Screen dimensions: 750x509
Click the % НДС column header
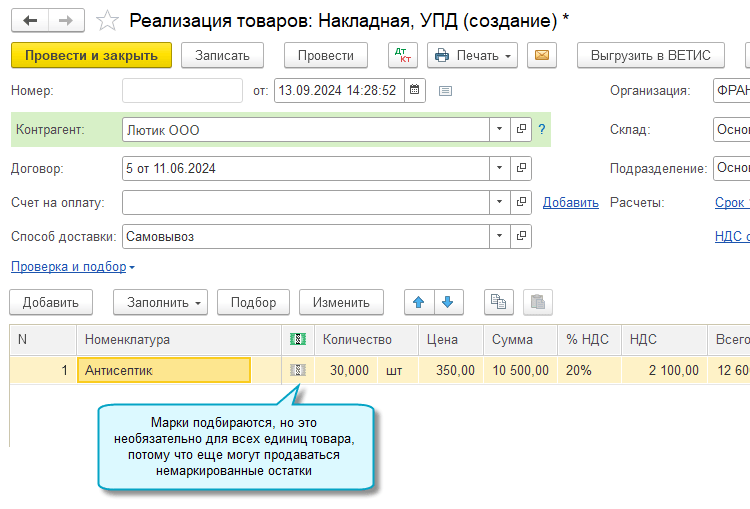click(x=589, y=339)
